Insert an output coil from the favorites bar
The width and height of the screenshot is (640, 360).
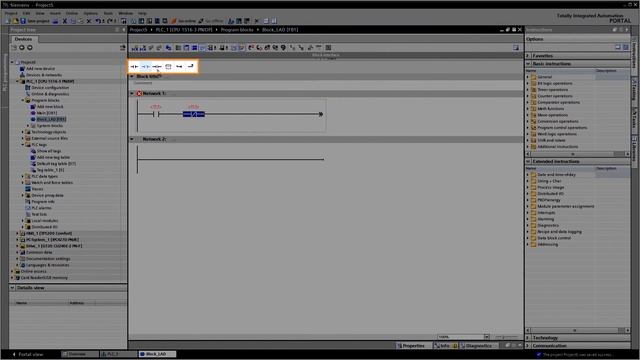pyautogui.click(x=157, y=66)
